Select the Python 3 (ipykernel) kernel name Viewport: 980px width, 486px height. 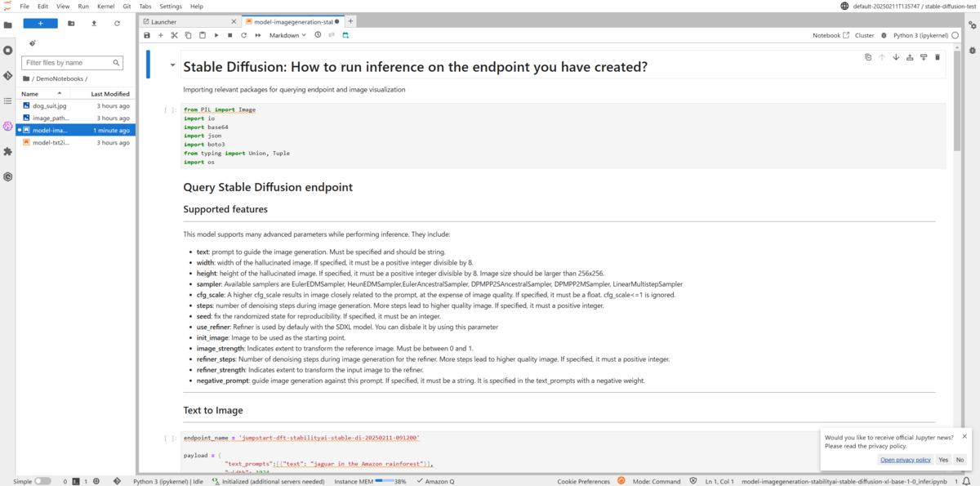point(920,35)
